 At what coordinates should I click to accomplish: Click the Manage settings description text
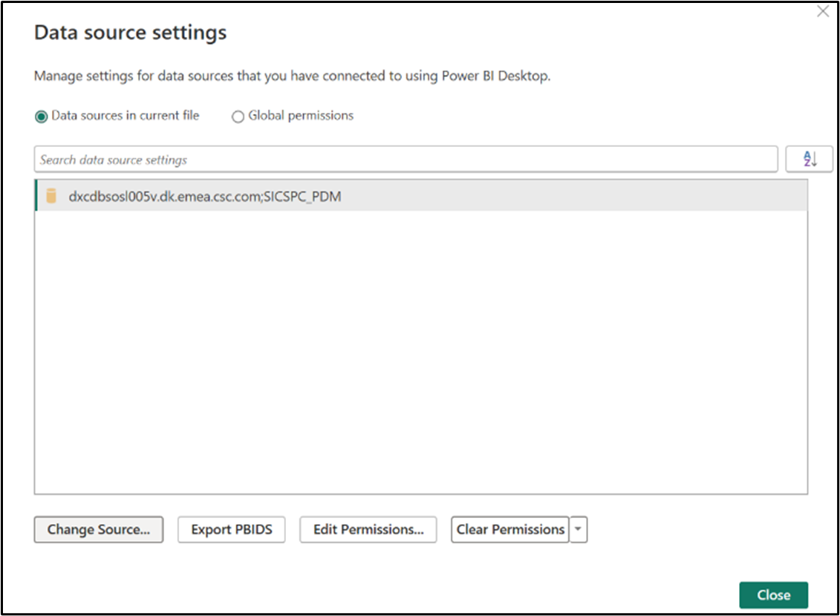pyautogui.click(x=293, y=76)
